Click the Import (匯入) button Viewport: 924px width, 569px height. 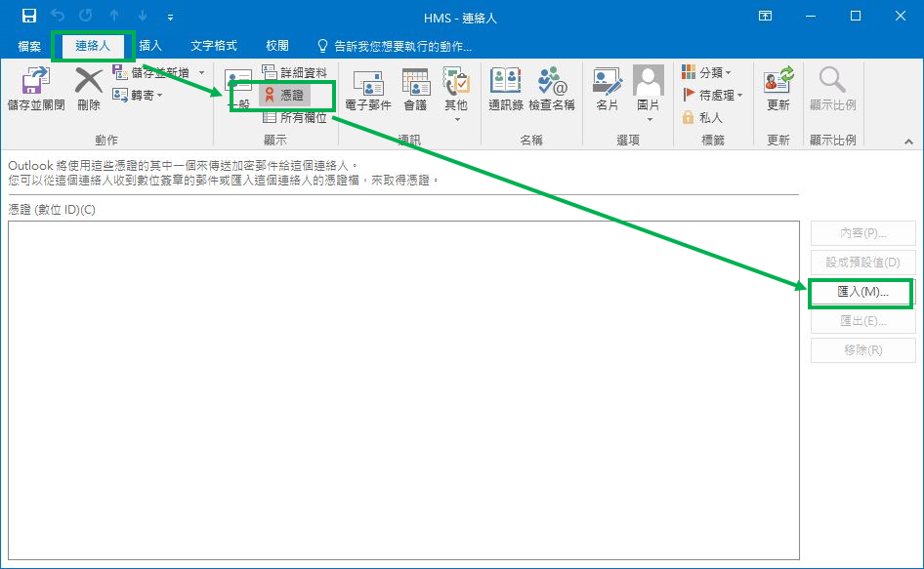point(862,291)
